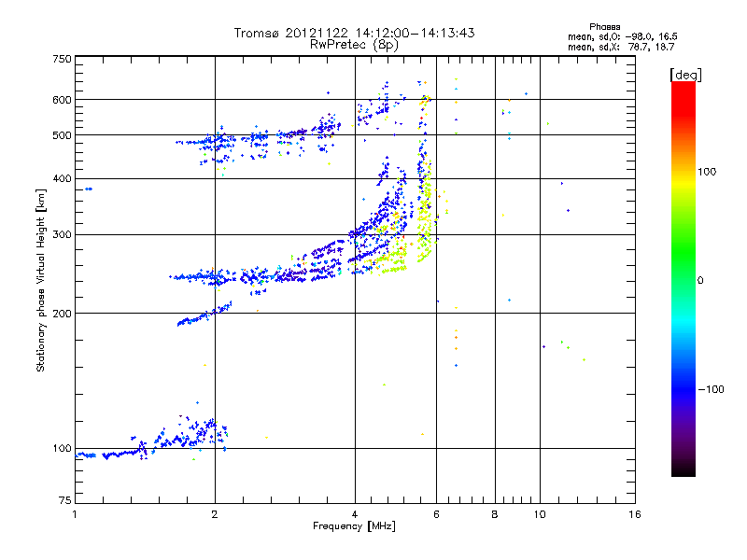This screenshot has width=747, height=560.
Task: Click the x-axis tick label '10'
Action: click(x=540, y=514)
